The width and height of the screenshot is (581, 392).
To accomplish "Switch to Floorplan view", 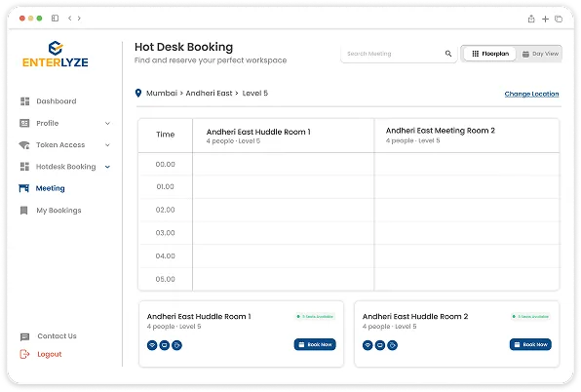I will pyautogui.click(x=489, y=54).
